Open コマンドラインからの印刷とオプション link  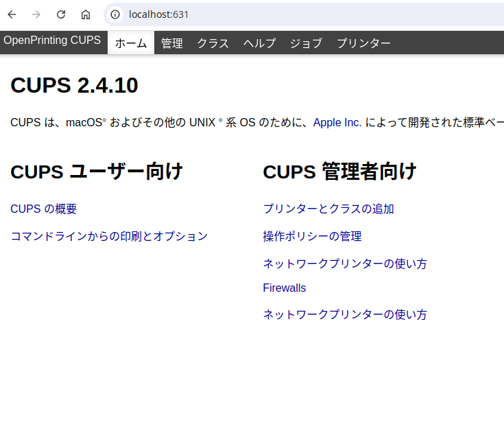[x=108, y=237]
